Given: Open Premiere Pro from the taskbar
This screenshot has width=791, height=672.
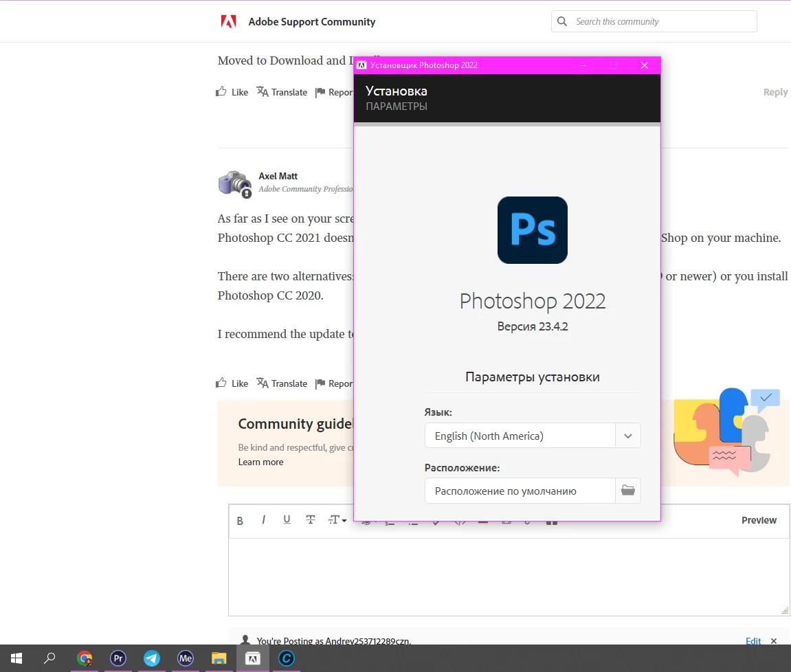Looking at the screenshot, I should point(118,658).
